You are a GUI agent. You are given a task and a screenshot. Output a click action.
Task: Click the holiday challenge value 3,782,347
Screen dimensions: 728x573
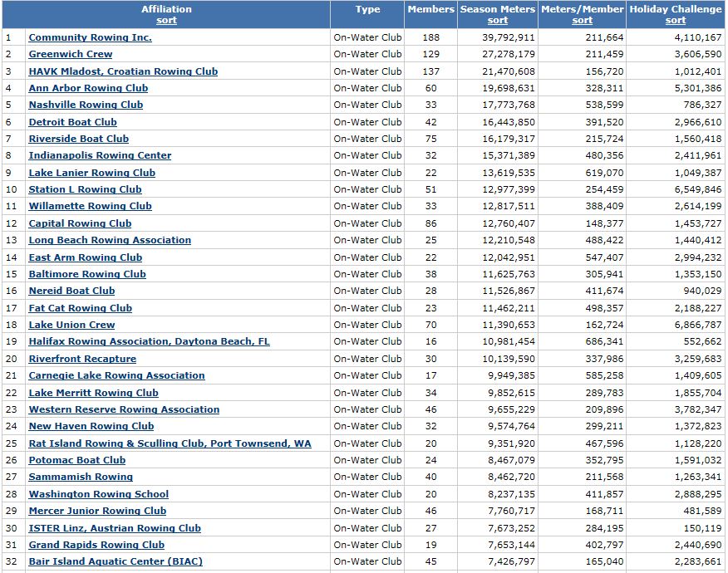[698, 409]
